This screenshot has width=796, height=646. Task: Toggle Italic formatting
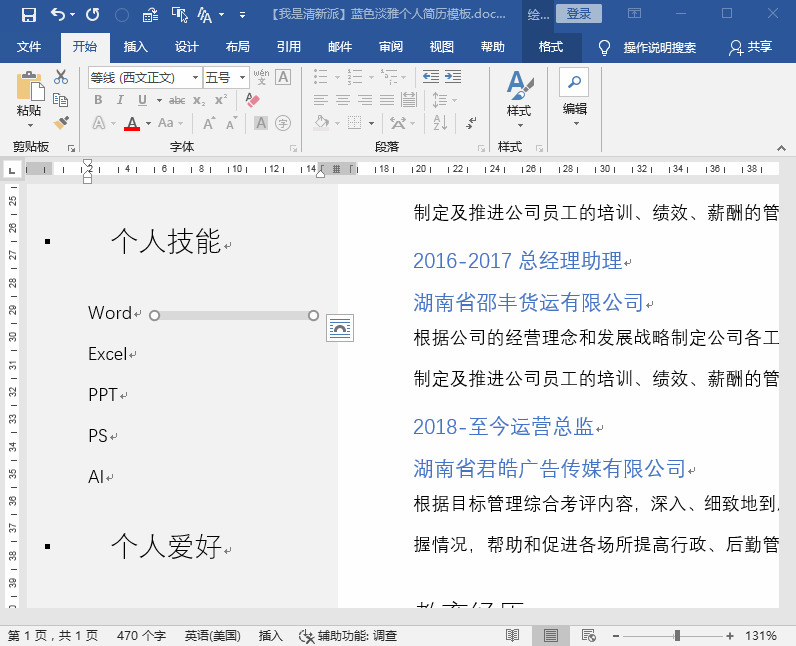[x=120, y=100]
